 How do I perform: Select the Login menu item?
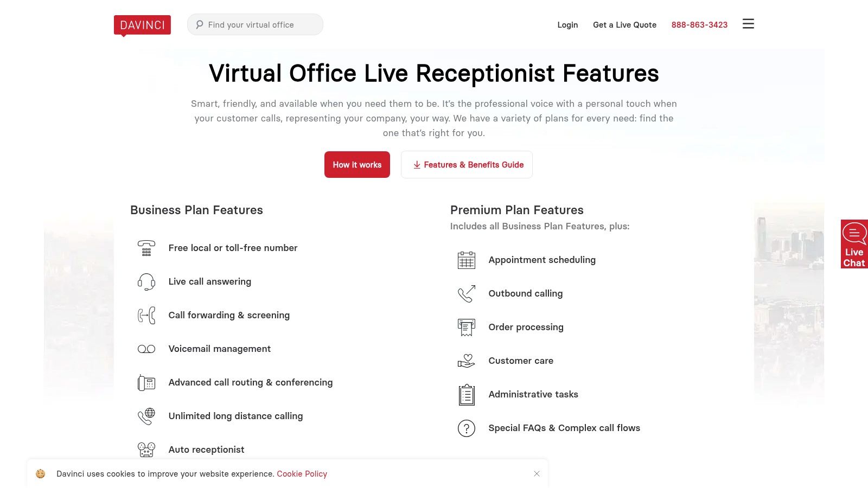[567, 25]
